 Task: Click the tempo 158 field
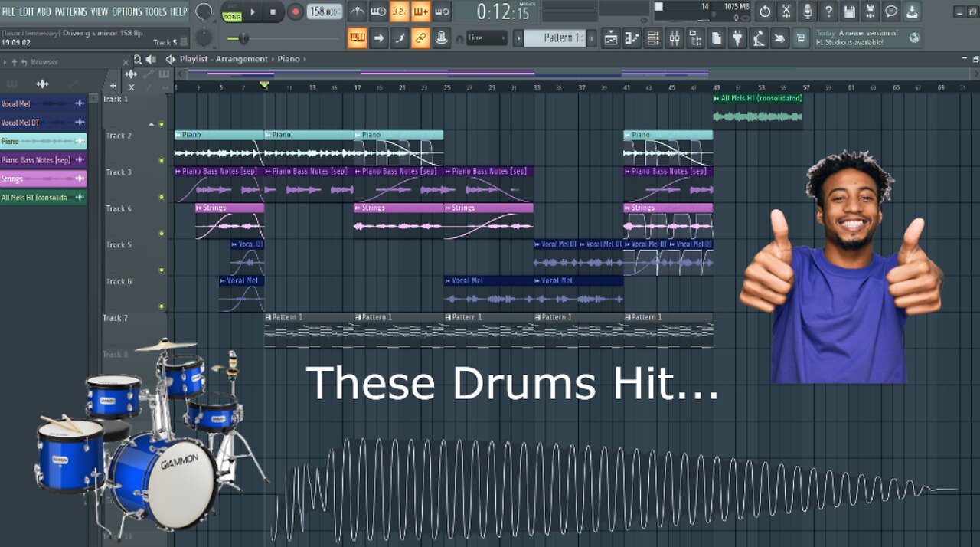coord(325,11)
